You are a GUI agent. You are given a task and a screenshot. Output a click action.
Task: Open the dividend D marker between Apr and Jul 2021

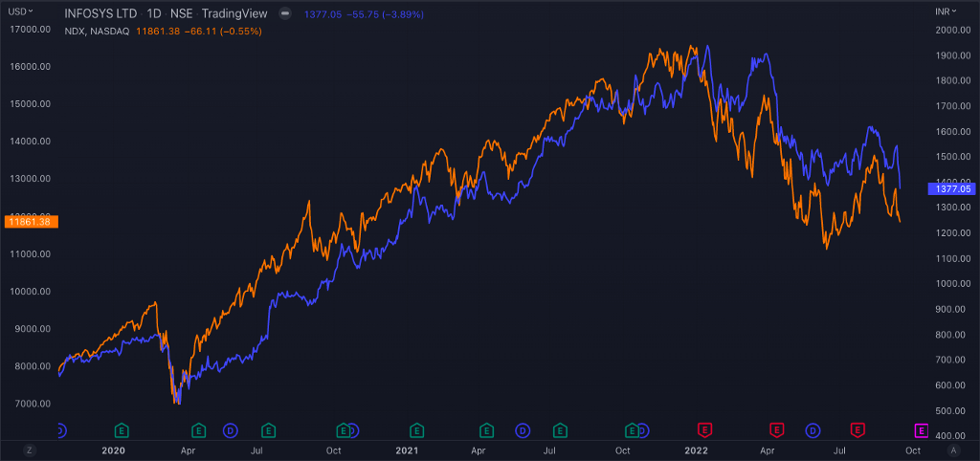pyautogui.click(x=523, y=429)
